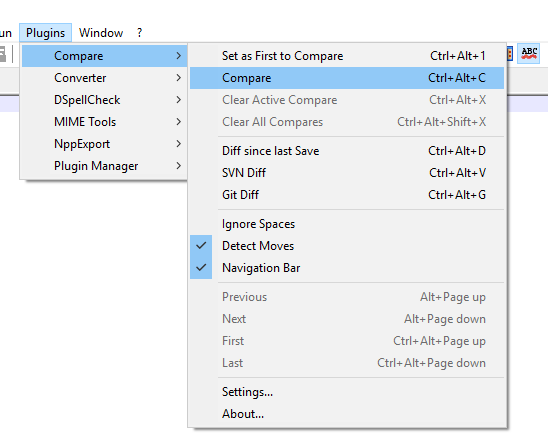The width and height of the screenshot is (548, 446).
Task: Expand the Converter submenu
Action: pyautogui.click(x=104, y=78)
